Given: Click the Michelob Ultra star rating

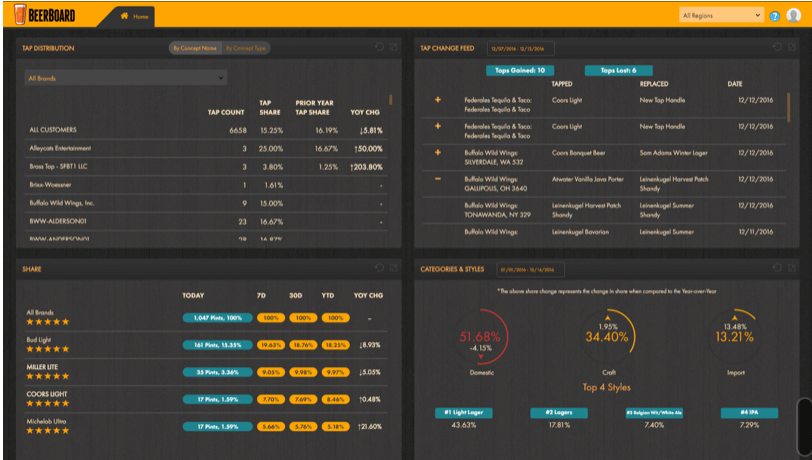Looking at the screenshot, I should pos(48,430).
